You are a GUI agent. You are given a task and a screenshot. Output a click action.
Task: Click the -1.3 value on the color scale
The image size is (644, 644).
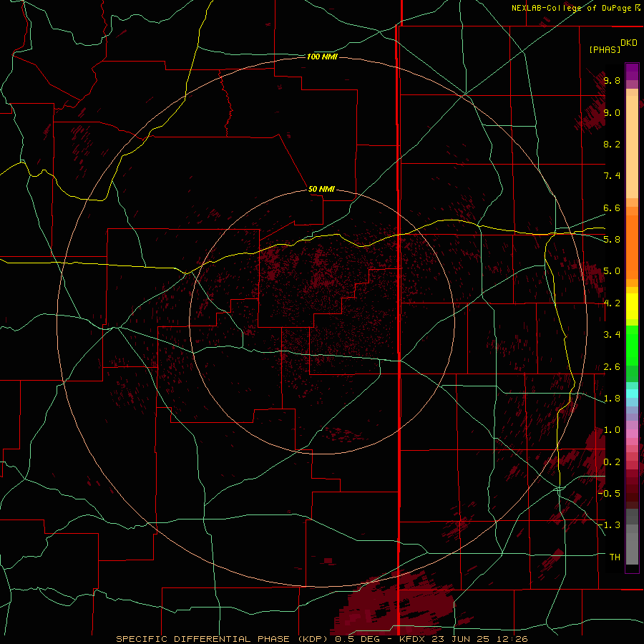click(610, 525)
